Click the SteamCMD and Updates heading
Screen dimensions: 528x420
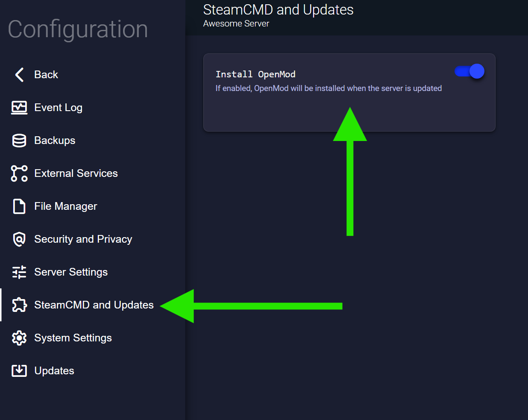278,10
